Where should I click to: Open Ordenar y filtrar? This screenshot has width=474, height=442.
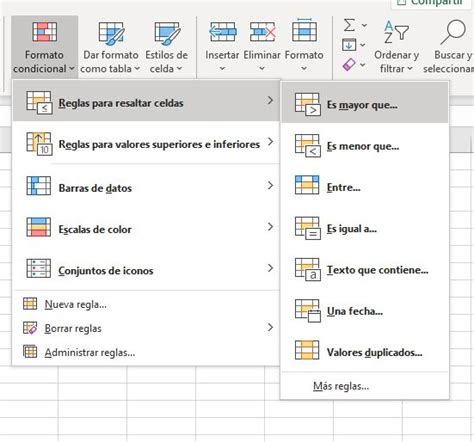tap(396, 47)
